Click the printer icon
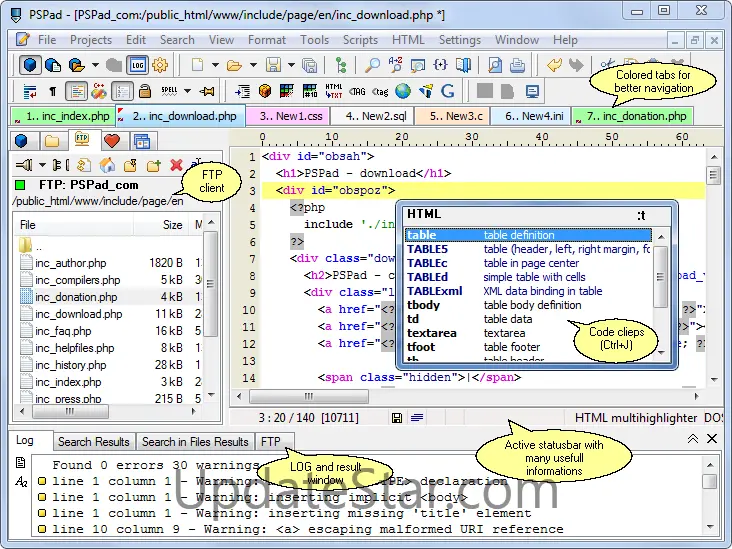This screenshot has height=549, width=732. pyautogui.click(x=517, y=65)
